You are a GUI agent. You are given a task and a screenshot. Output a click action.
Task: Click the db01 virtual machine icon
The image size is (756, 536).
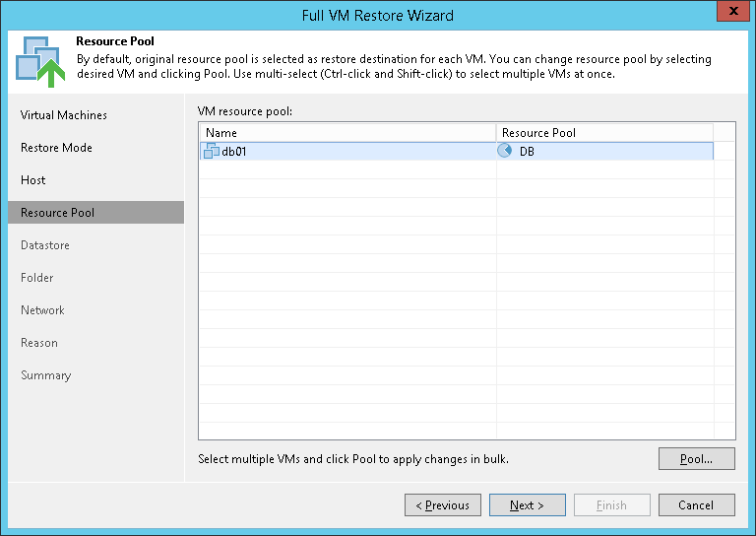coord(211,151)
